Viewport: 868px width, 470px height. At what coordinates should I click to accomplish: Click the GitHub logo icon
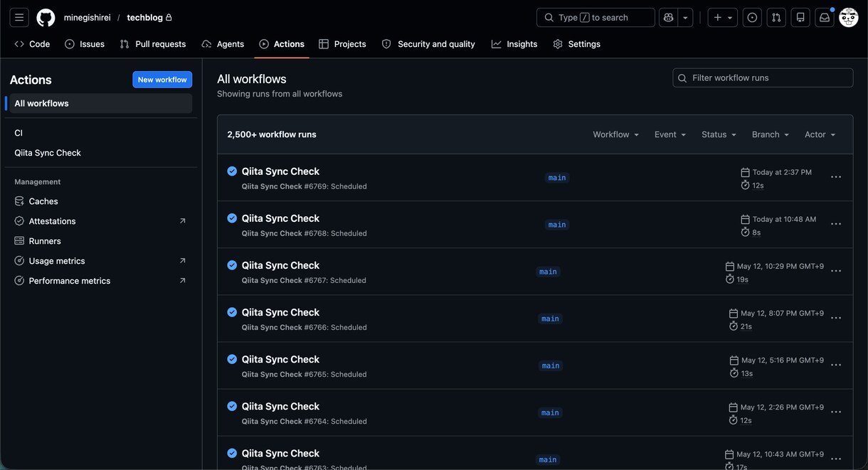point(46,18)
